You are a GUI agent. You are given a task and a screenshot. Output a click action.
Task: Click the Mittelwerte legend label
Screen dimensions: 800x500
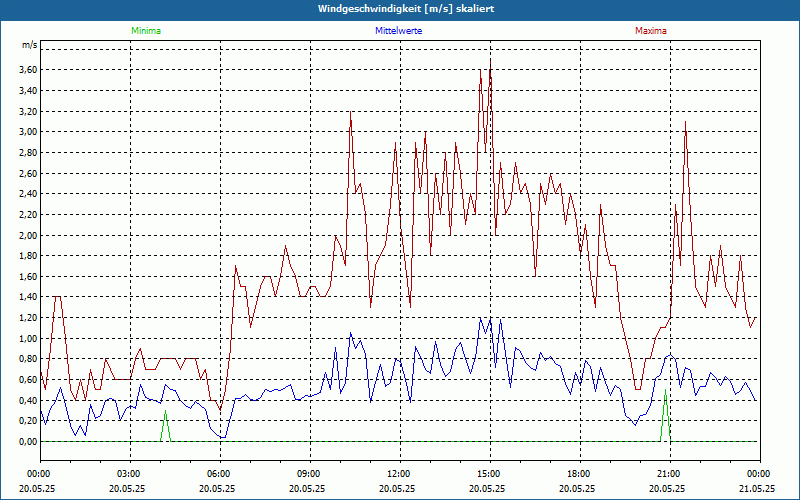click(398, 31)
